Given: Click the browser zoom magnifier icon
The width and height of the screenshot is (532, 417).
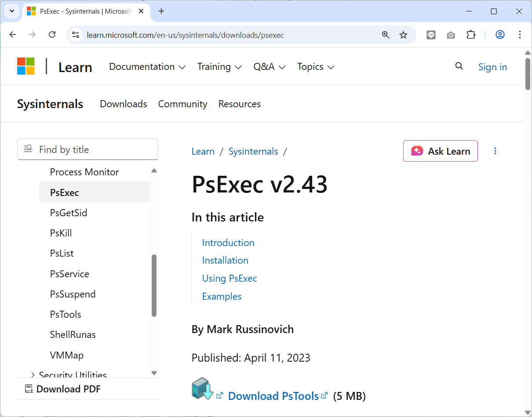Looking at the screenshot, I should tap(386, 35).
